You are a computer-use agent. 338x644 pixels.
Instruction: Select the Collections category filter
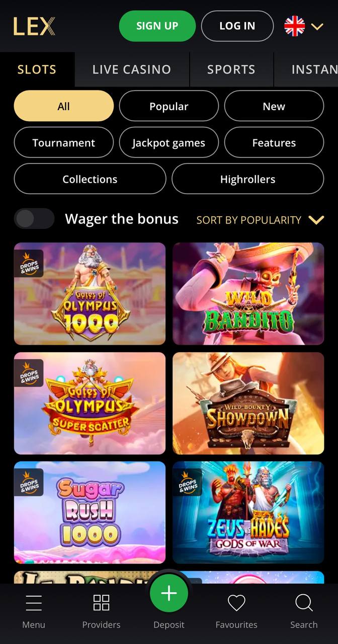pos(90,179)
